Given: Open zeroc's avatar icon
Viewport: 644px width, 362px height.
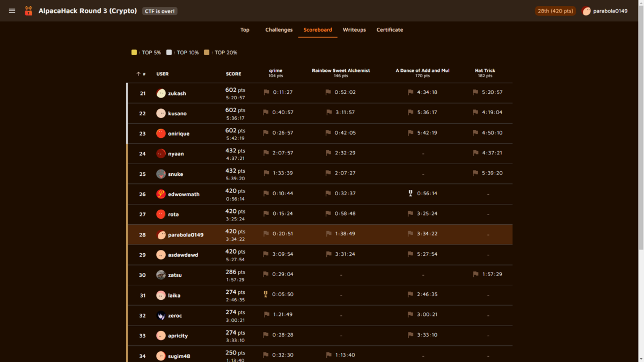Looking at the screenshot, I should tap(161, 315).
